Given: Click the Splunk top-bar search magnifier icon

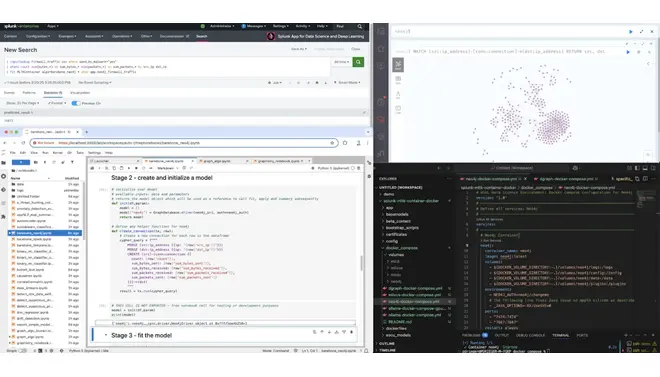Looking at the screenshot, I should coord(360,26).
